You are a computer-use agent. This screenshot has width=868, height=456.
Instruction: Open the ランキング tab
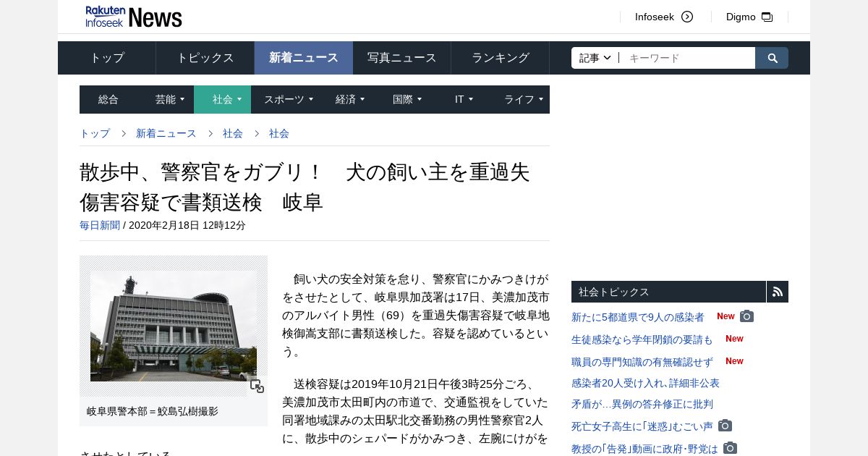click(x=501, y=58)
